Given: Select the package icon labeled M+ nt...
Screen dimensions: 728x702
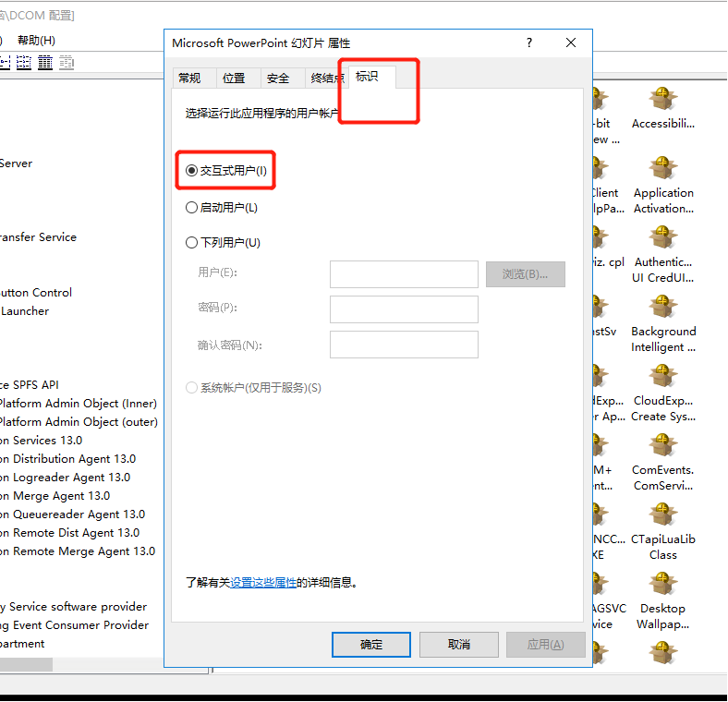Looking at the screenshot, I should click(x=600, y=444).
